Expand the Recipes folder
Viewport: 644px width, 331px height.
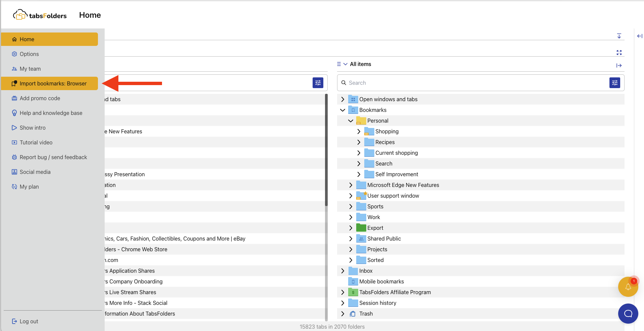coord(359,142)
